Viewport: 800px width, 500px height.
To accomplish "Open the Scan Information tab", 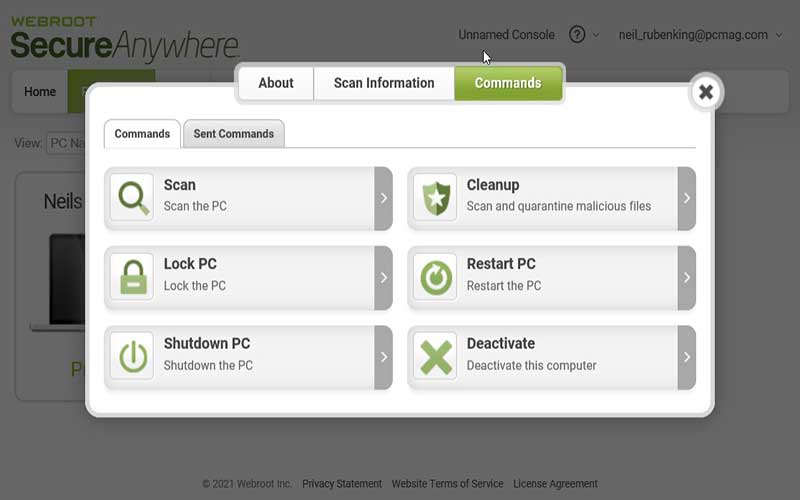I will (384, 83).
